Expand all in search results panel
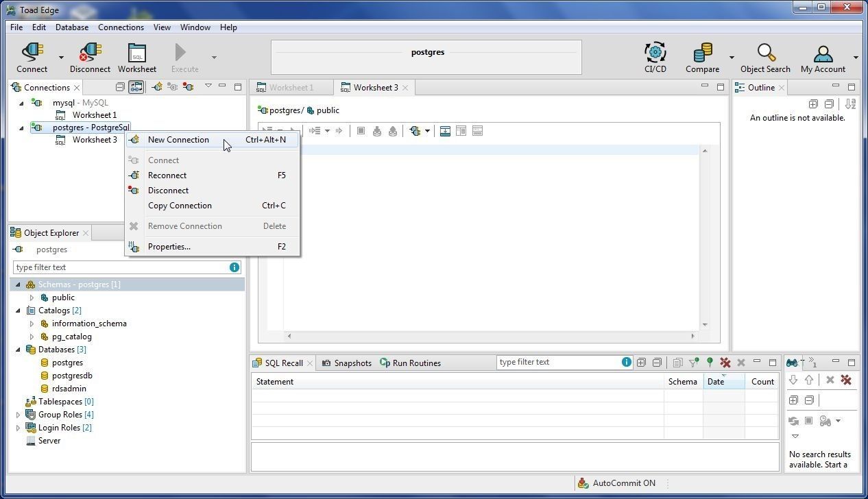868x499 pixels. pos(793,400)
